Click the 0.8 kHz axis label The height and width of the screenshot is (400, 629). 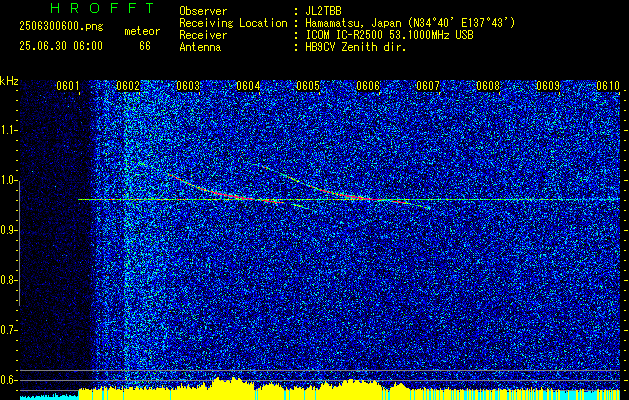coord(7,280)
